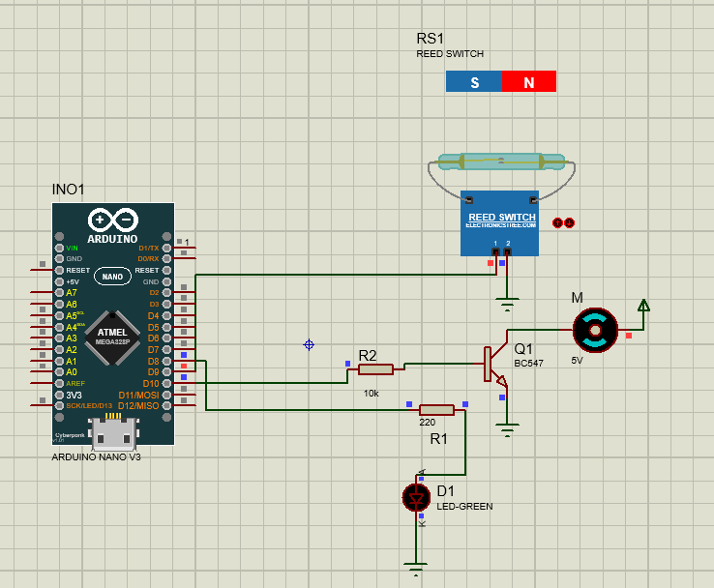Select the glass reed switch tube
This screenshot has height=588, width=714.
(501, 162)
